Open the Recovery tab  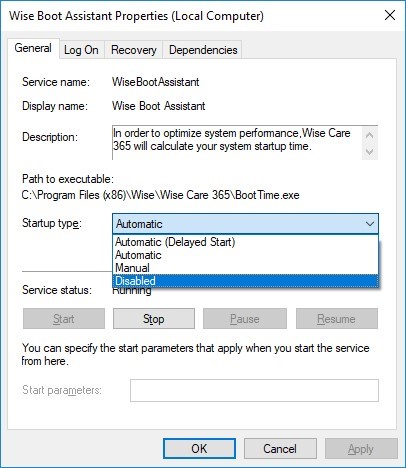click(133, 50)
